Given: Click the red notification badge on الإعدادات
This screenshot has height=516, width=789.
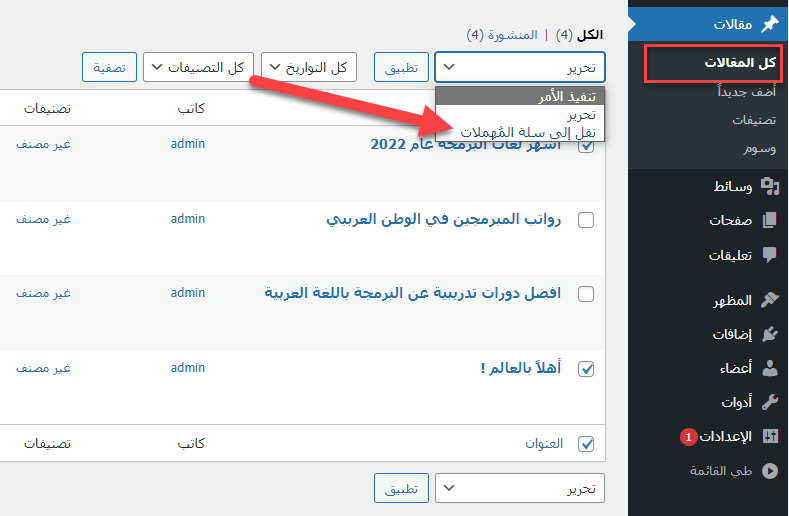Looking at the screenshot, I should [688, 437].
